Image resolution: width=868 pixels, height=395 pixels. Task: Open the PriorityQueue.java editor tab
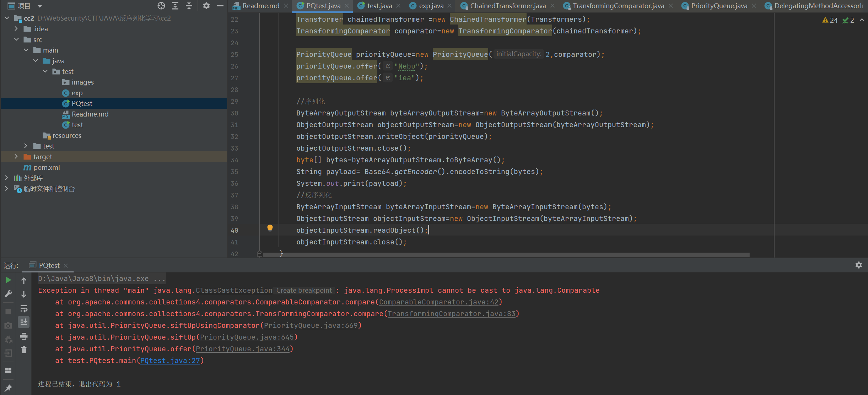tap(719, 6)
